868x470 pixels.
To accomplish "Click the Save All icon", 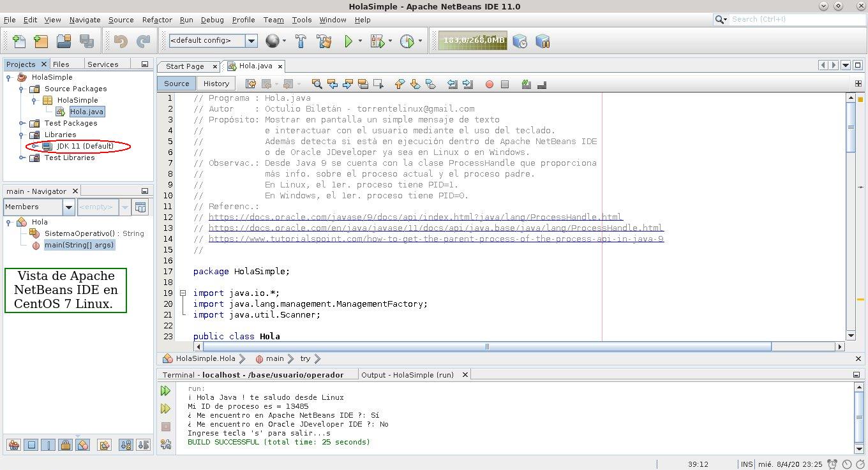I will pyautogui.click(x=87, y=41).
